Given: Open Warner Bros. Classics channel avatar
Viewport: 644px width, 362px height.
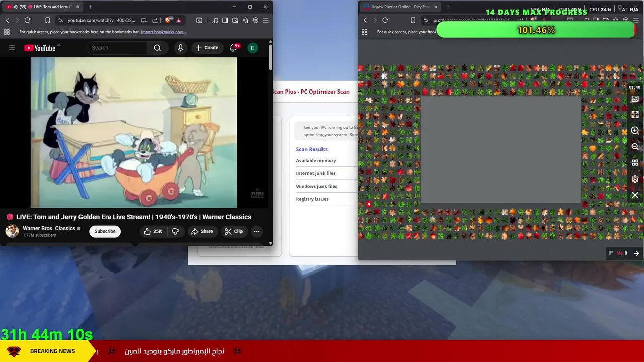Looking at the screenshot, I should pos(12,231).
